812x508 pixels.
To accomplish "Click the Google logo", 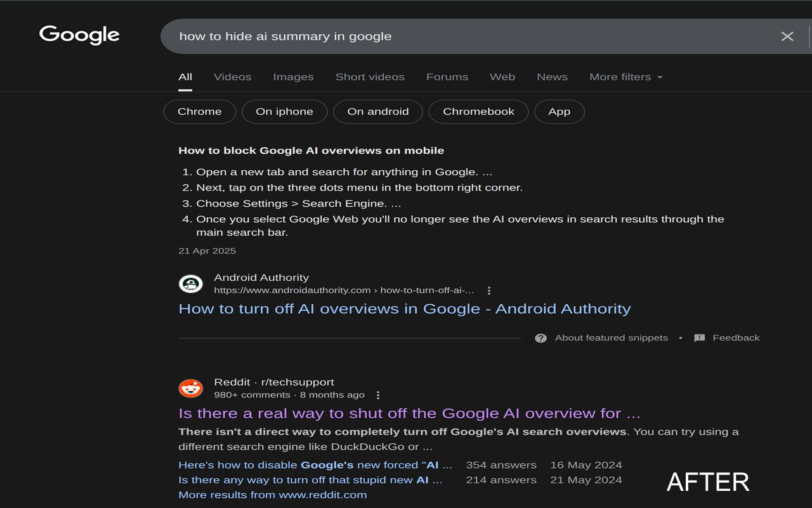I will tap(79, 35).
